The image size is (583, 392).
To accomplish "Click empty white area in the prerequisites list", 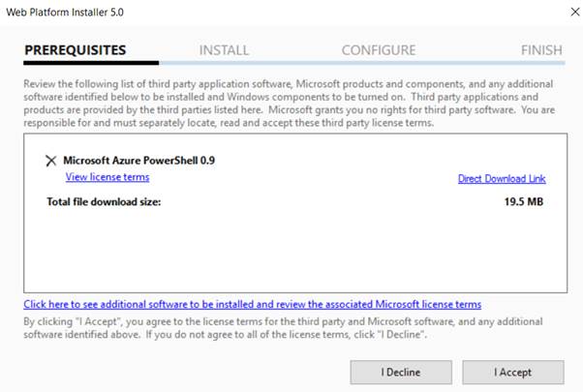I will tap(291, 252).
